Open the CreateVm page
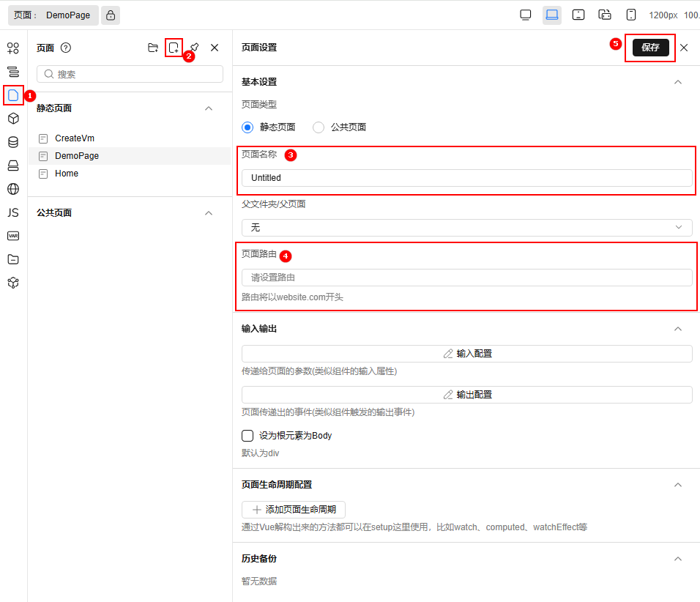The height and width of the screenshot is (602, 700). click(x=73, y=138)
